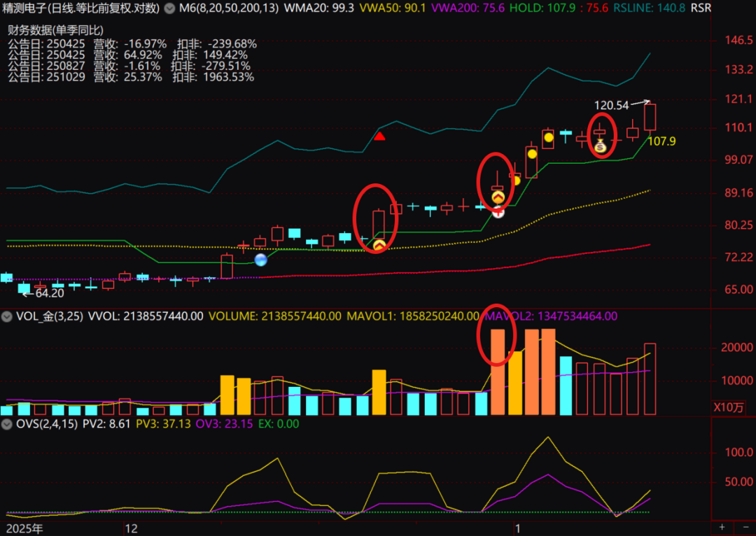Viewport: 756px width, 536px height.
Task: Click the HOLD: 107.9 value
Action: 542,8
